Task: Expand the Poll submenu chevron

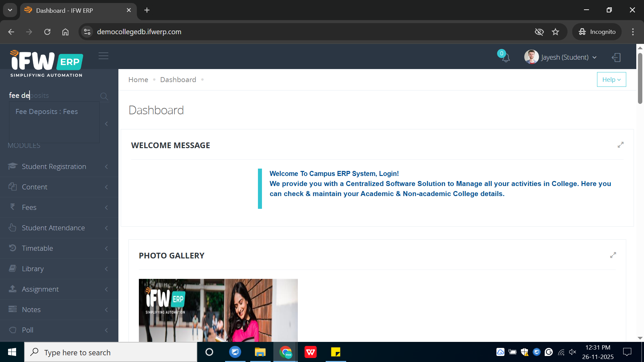Action: (x=107, y=330)
